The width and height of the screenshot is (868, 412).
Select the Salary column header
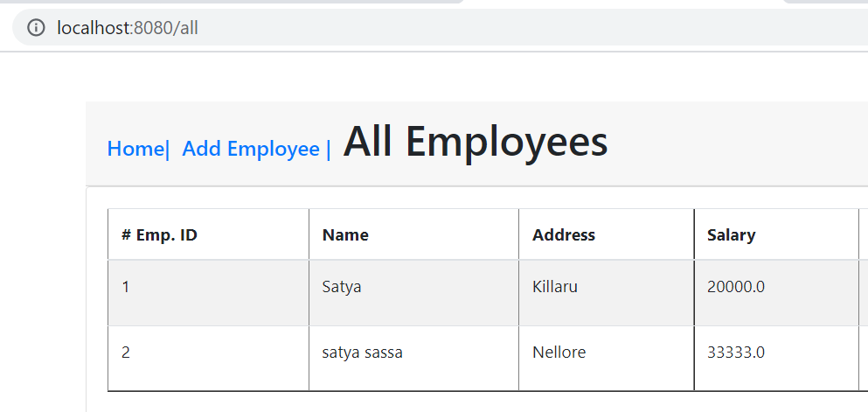pos(731,234)
